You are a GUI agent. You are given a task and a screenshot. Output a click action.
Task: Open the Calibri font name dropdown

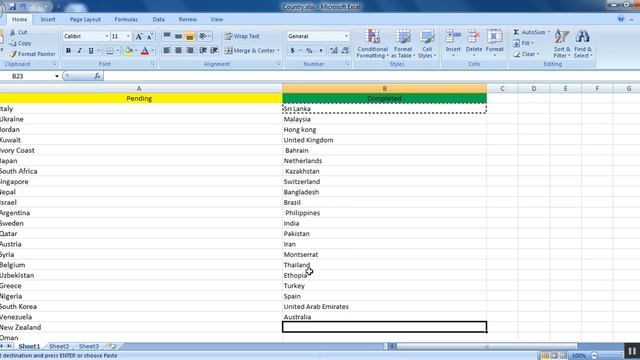(107, 36)
